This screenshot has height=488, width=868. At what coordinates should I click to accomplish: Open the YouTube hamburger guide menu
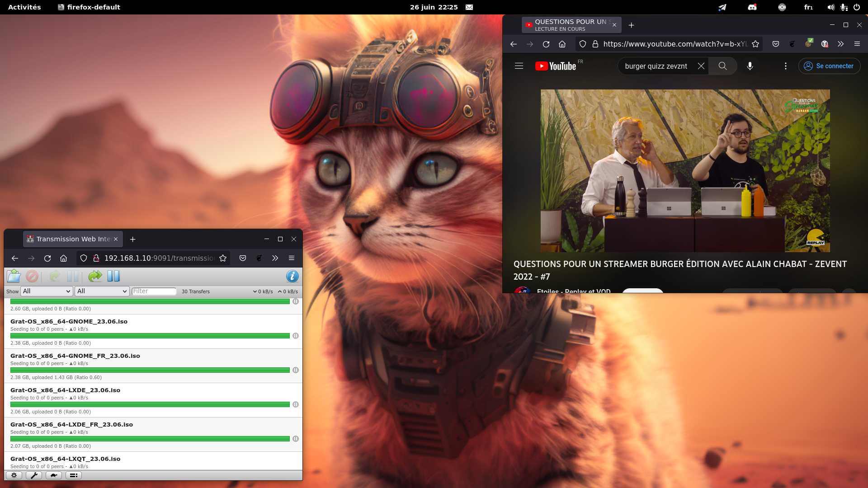pos(519,66)
